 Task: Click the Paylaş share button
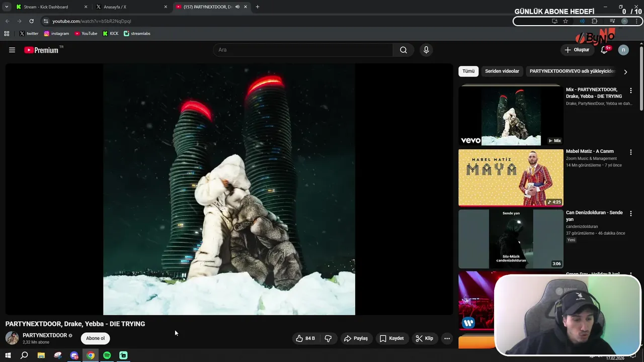pyautogui.click(x=356, y=338)
